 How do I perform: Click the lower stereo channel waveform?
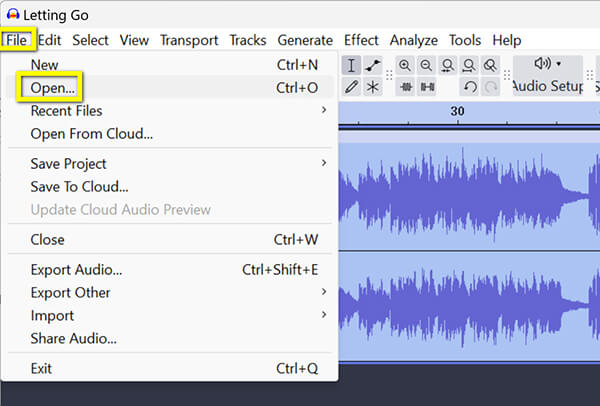point(469,306)
